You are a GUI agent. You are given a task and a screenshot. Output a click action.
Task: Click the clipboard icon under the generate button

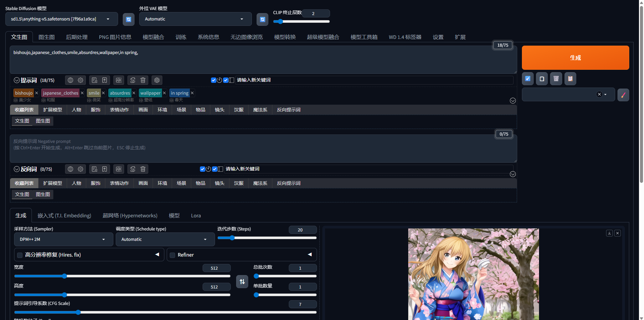[570, 78]
